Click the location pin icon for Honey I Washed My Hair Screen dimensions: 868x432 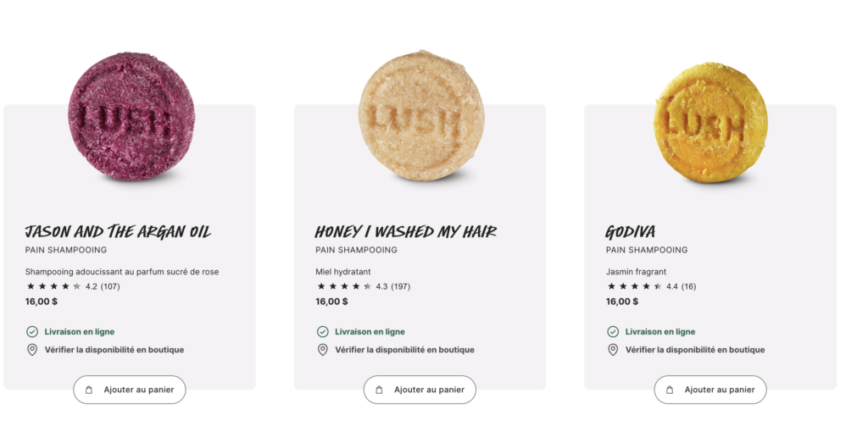(323, 350)
